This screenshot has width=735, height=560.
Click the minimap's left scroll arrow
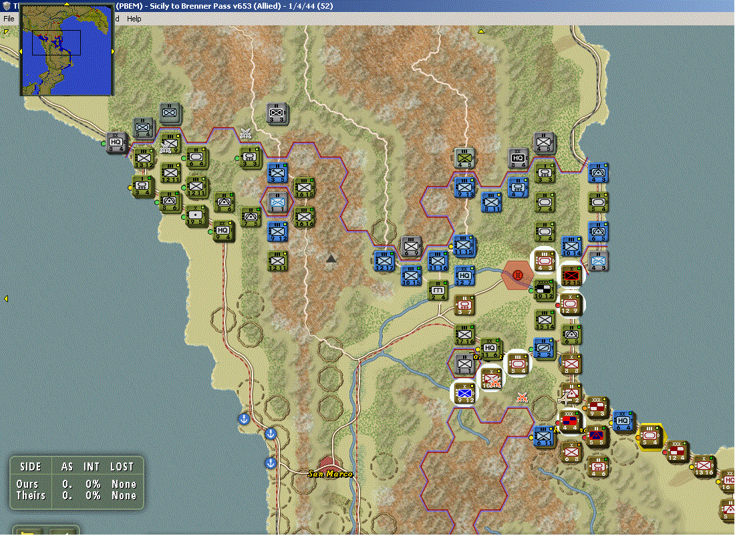point(20,51)
